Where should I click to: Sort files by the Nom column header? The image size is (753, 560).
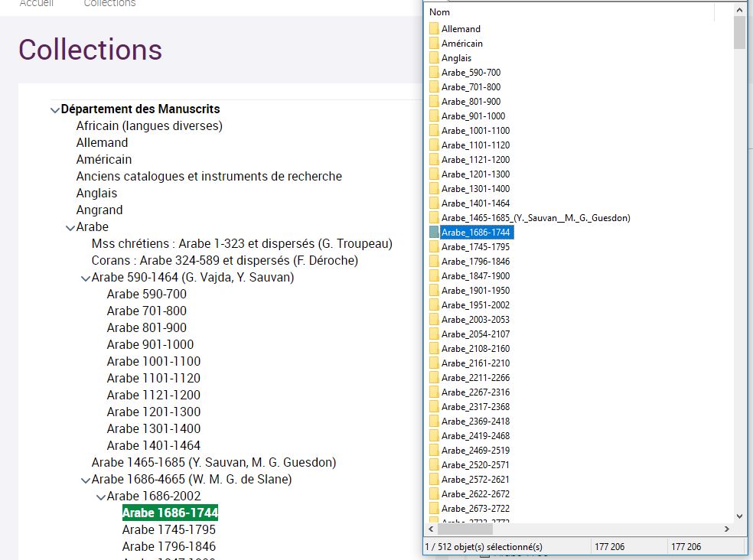click(x=439, y=12)
